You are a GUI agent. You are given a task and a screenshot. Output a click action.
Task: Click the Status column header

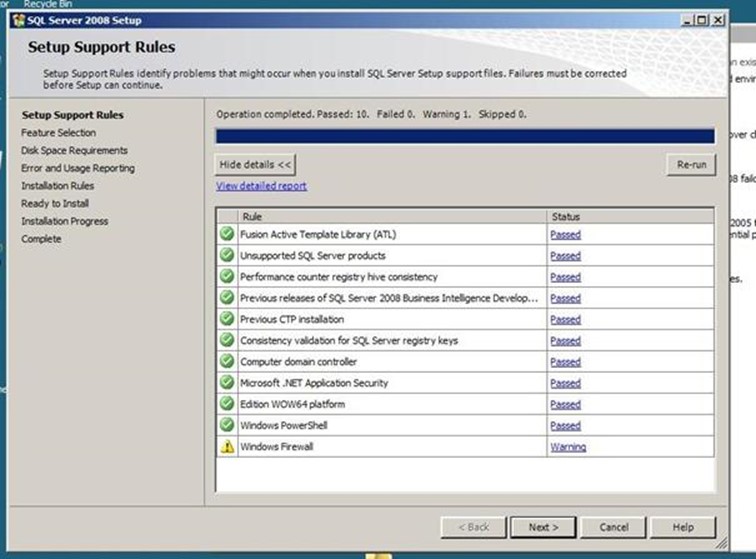tap(630, 217)
